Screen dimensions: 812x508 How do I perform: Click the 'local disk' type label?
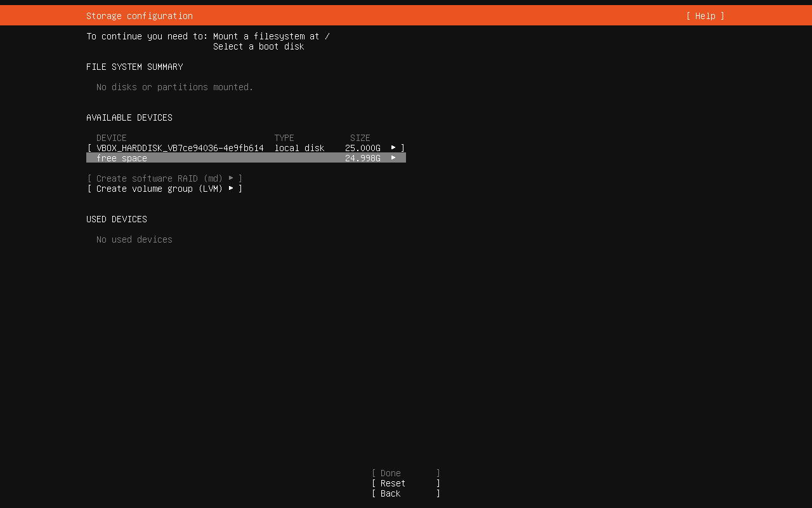299,148
